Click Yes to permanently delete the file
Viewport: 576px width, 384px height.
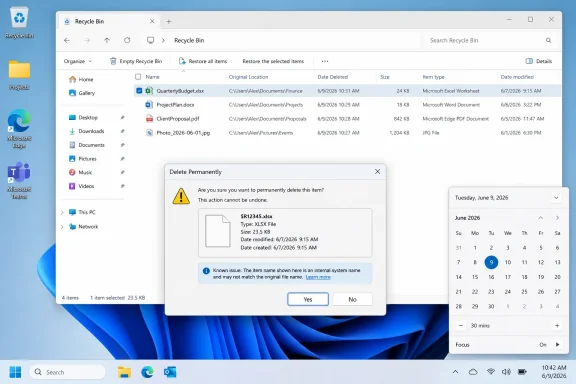(x=308, y=299)
